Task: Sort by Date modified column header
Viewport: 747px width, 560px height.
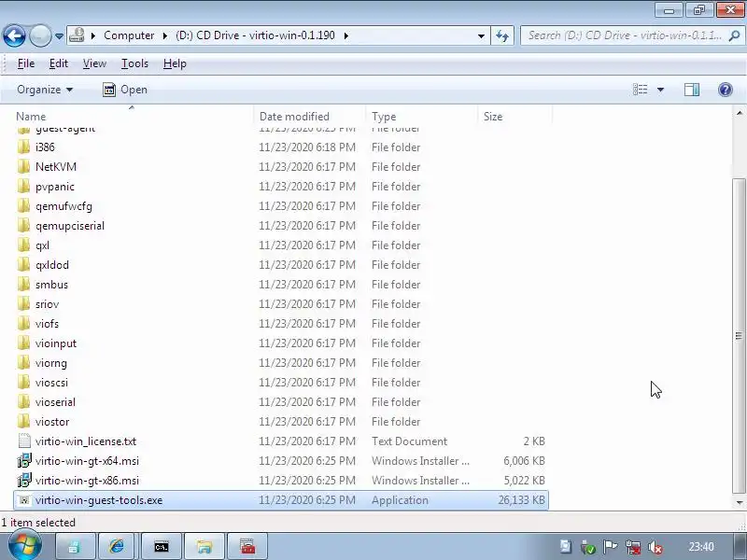Action: pos(294,116)
